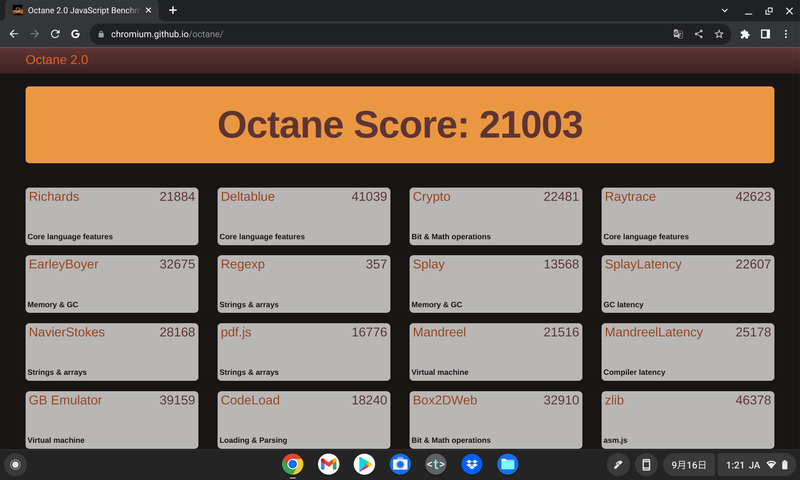Click the lock icon in address bar
The height and width of the screenshot is (480, 800).
(x=101, y=34)
